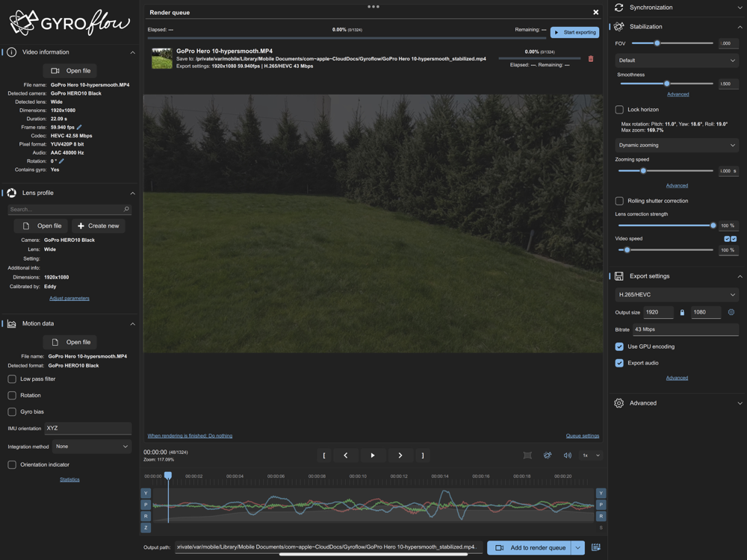Delete the queued render item via the trash icon
The width and height of the screenshot is (747, 560).
point(591,58)
